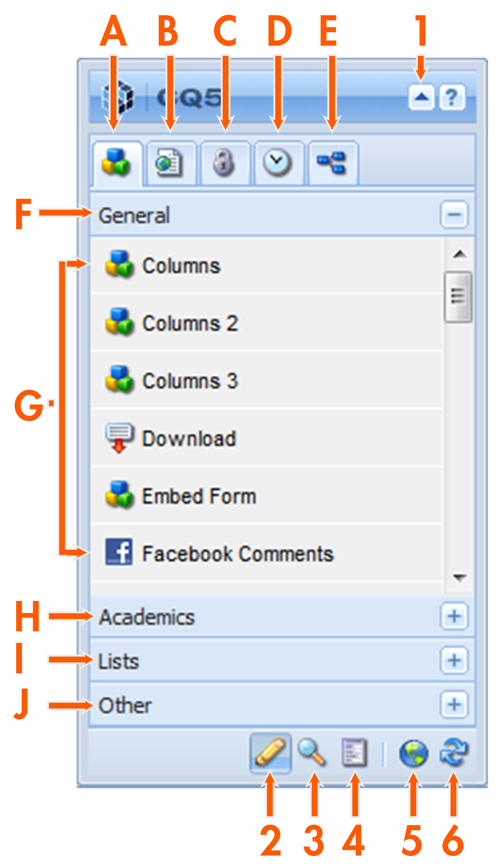This screenshot has height=868, width=501.
Task: Open the Versioning clock tab
Action: (278, 163)
